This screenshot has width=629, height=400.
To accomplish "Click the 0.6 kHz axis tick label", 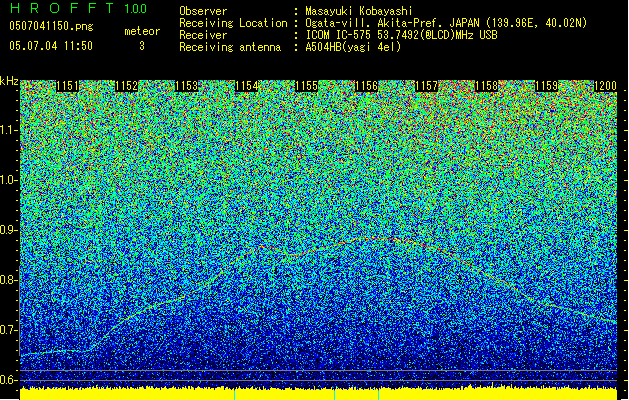I will pyautogui.click(x=8, y=380).
